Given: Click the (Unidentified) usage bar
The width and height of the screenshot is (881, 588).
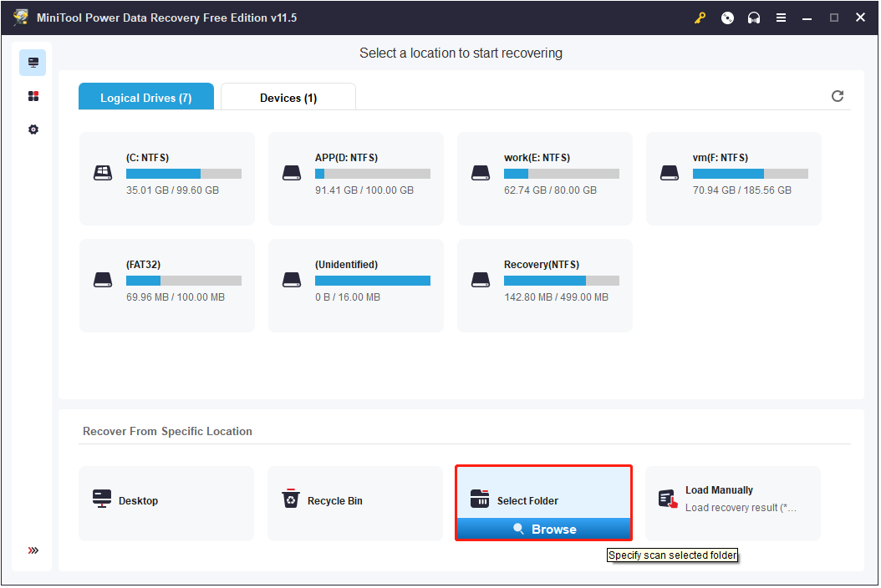Looking at the screenshot, I should [373, 281].
